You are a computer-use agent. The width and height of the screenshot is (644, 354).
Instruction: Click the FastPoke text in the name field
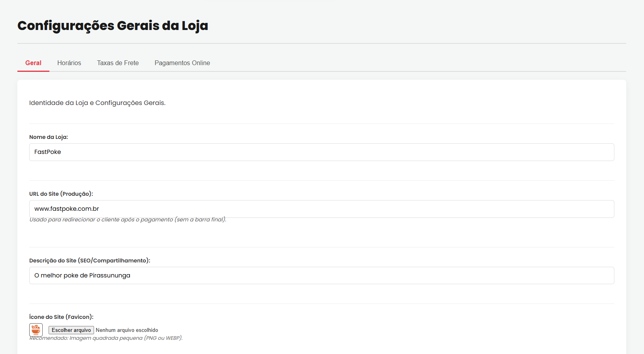[x=47, y=152]
